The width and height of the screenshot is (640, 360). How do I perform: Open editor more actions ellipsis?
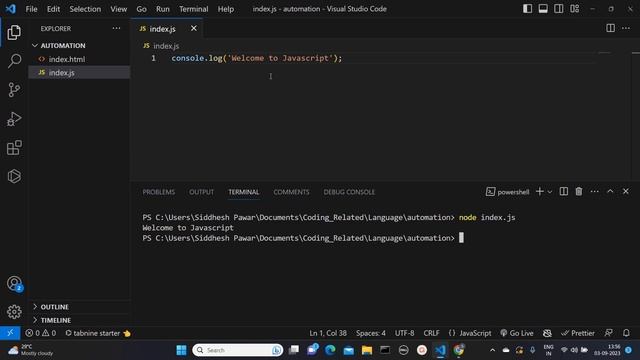point(626,28)
